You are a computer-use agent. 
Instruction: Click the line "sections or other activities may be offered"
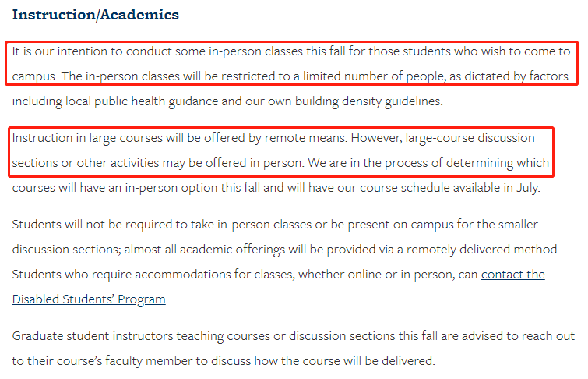click(280, 163)
